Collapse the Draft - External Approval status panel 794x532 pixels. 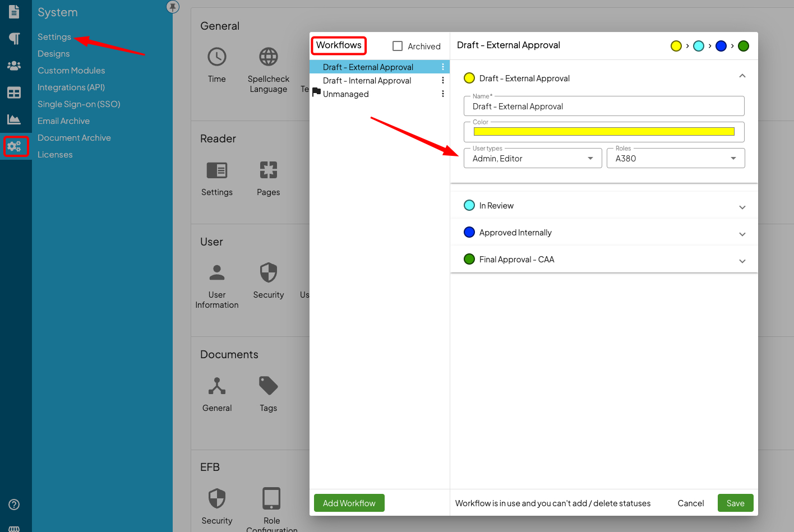[742, 76]
